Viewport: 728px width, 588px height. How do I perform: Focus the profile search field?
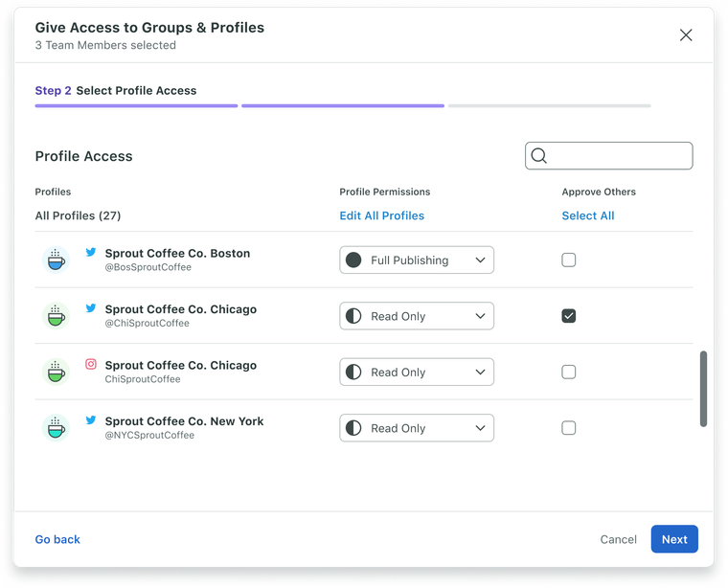[x=608, y=156]
